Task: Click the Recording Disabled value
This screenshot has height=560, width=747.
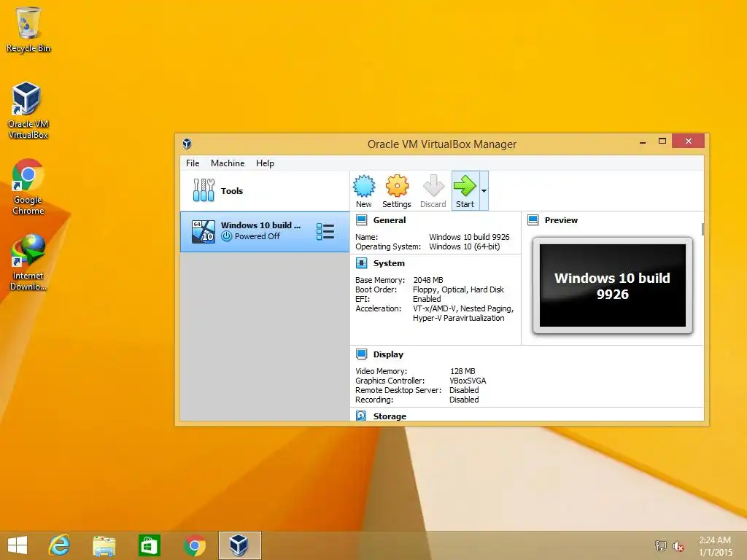Action: click(464, 400)
